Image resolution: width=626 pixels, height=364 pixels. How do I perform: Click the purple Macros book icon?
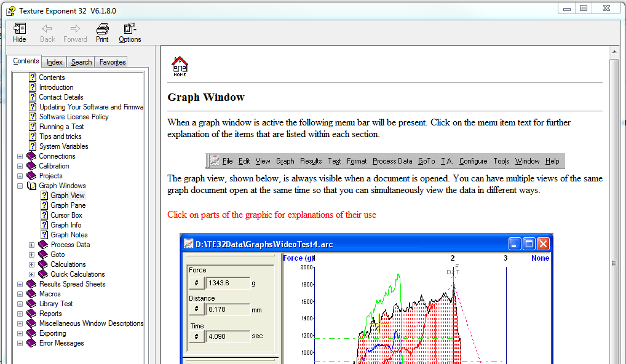pyautogui.click(x=31, y=294)
